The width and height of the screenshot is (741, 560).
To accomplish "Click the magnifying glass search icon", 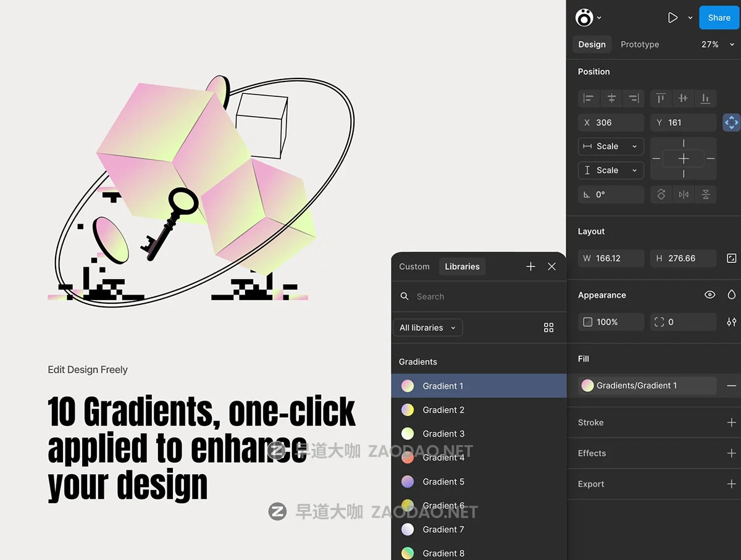I will (x=404, y=296).
